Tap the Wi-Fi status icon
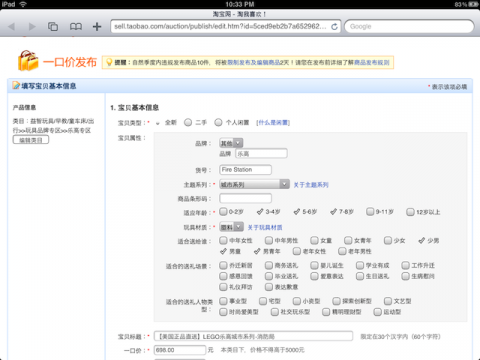Screen dimensions: 480x360 [x=23, y=4]
